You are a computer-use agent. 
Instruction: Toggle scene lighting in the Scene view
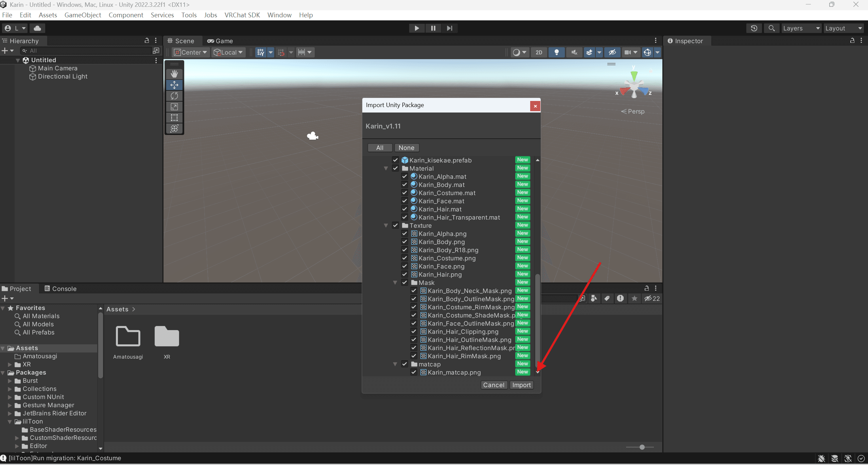(556, 52)
